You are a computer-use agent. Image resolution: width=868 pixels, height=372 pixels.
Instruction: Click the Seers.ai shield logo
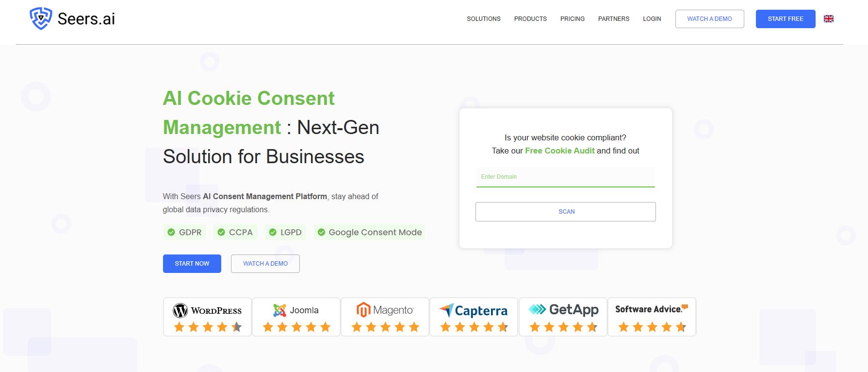tap(41, 18)
